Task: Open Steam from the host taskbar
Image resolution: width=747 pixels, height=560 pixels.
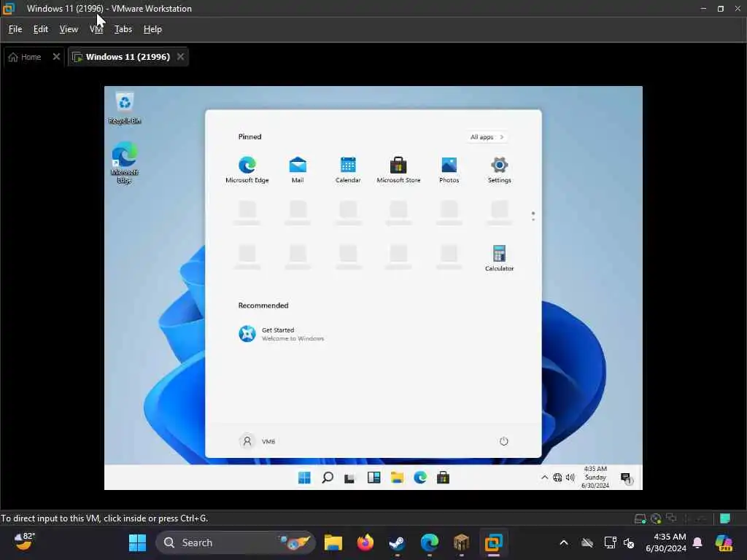Action: click(x=397, y=542)
